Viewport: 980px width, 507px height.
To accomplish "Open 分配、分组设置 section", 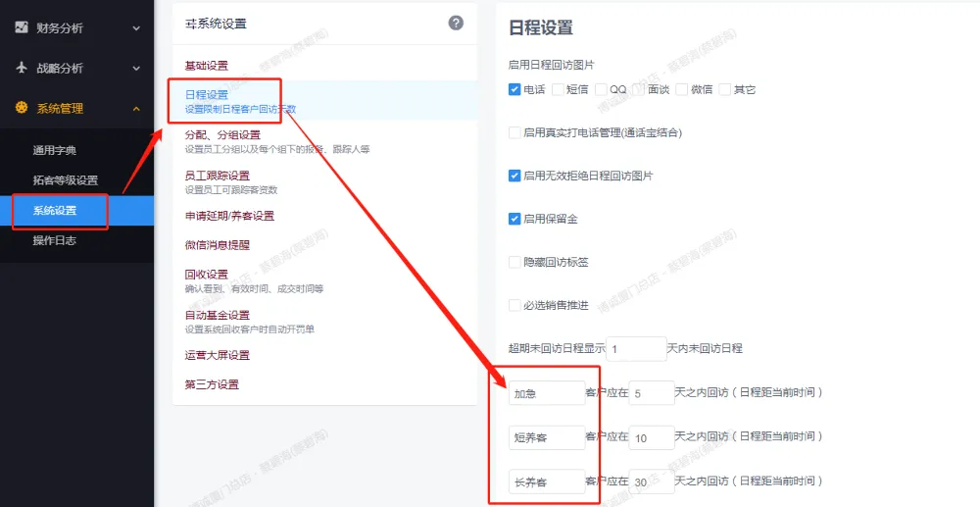I will pyautogui.click(x=222, y=135).
